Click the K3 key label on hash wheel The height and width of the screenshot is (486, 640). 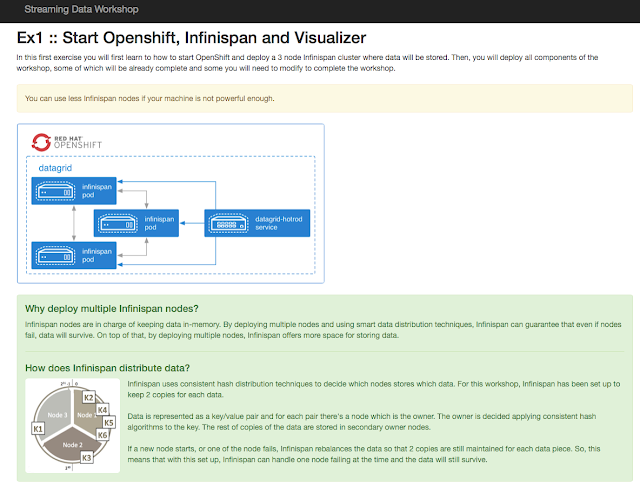(x=87, y=458)
